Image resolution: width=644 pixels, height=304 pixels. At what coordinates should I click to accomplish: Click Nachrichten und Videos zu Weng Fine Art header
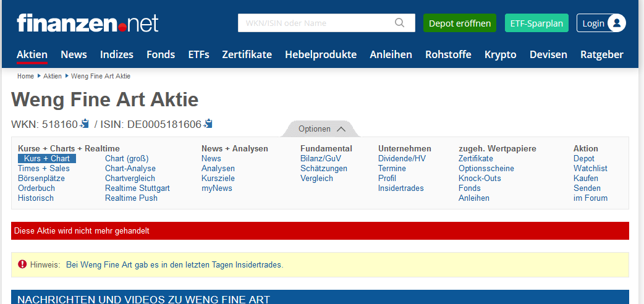[x=320, y=297]
